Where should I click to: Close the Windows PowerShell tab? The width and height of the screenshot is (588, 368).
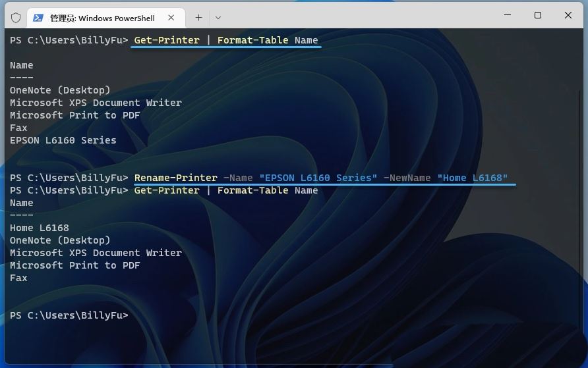[x=171, y=18]
